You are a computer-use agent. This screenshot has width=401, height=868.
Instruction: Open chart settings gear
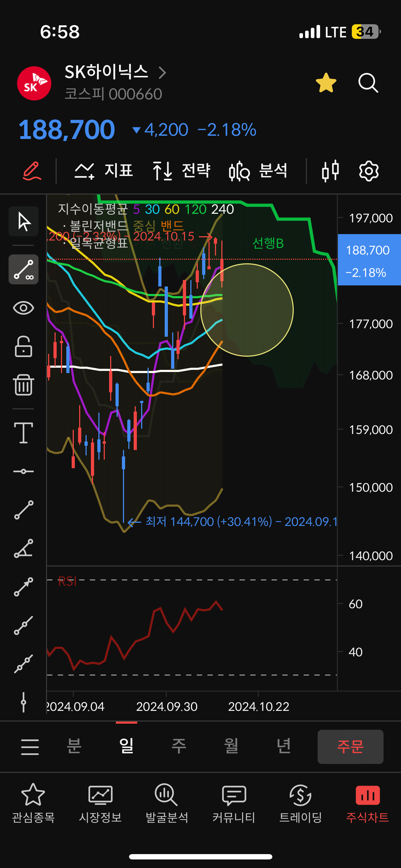click(369, 171)
